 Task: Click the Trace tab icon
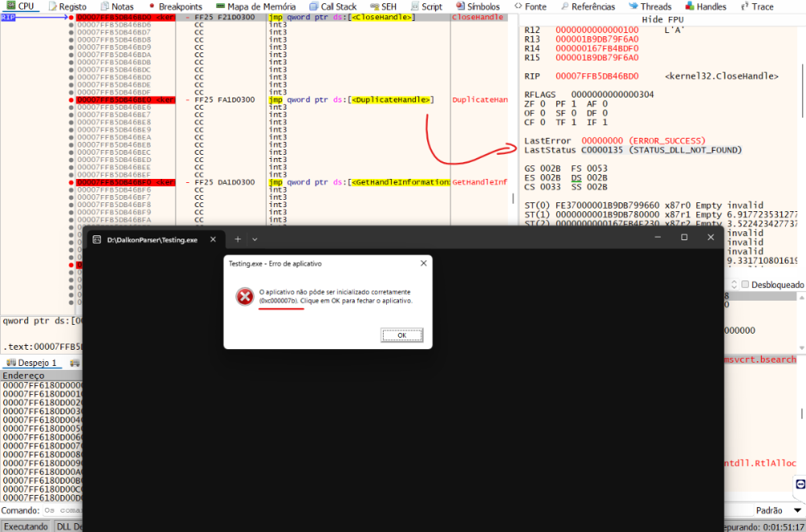(x=744, y=6)
